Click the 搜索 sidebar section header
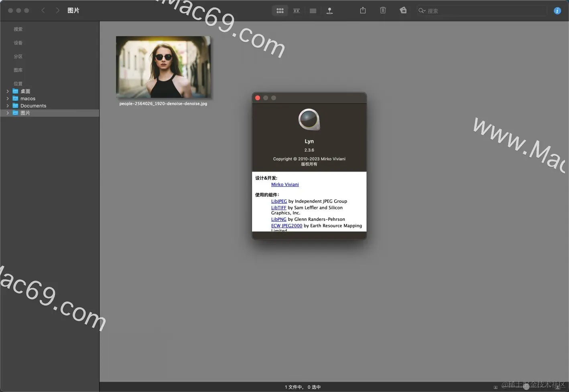Screen dimensions: 569x392 coord(18,29)
